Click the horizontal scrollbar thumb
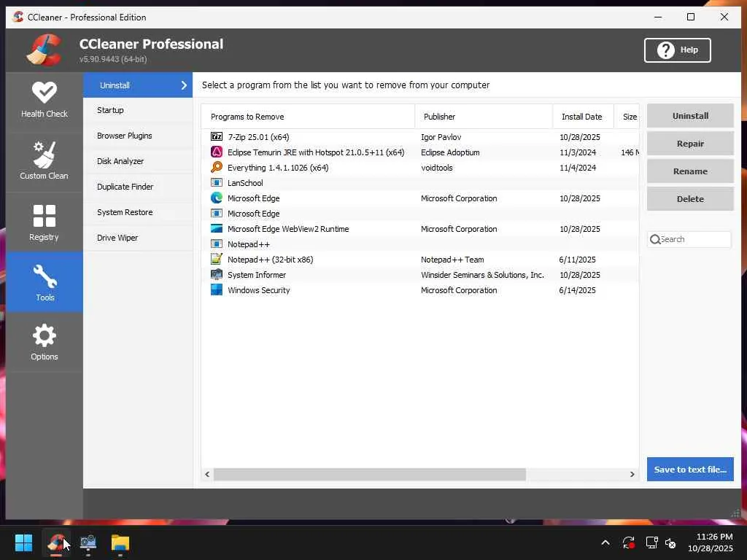The image size is (747, 560). click(x=370, y=474)
